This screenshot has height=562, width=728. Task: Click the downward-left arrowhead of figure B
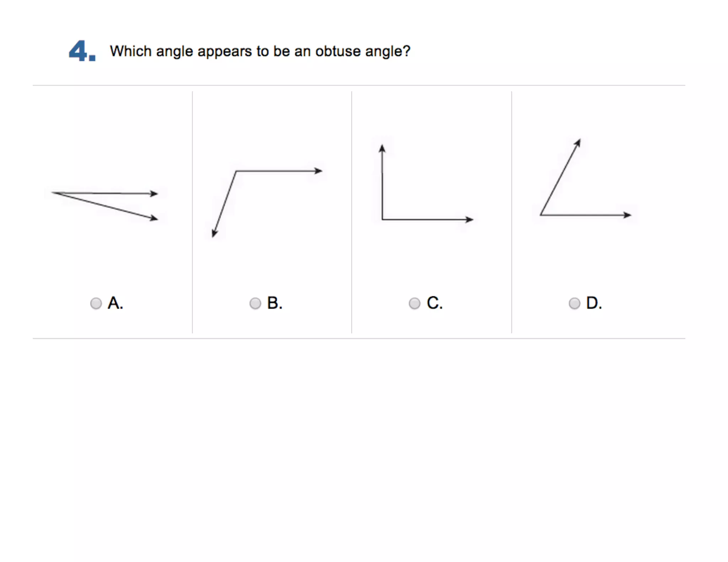click(x=214, y=233)
